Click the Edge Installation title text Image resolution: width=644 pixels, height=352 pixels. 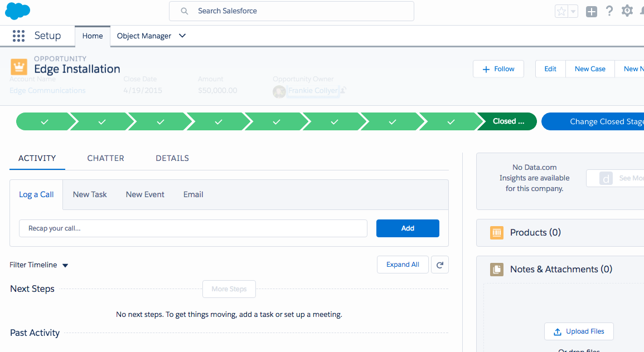[x=77, y=69]
